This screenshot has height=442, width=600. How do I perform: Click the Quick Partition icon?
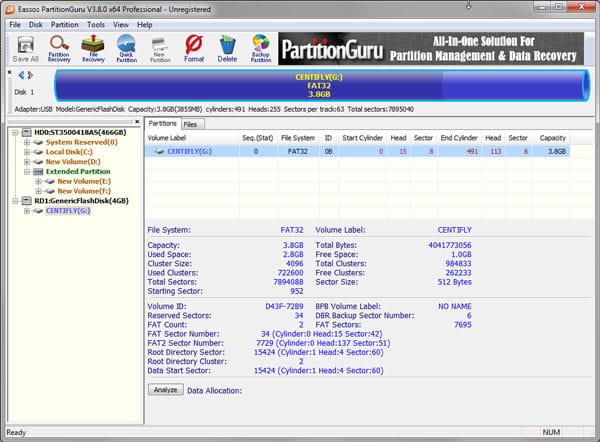pos(126,47)
